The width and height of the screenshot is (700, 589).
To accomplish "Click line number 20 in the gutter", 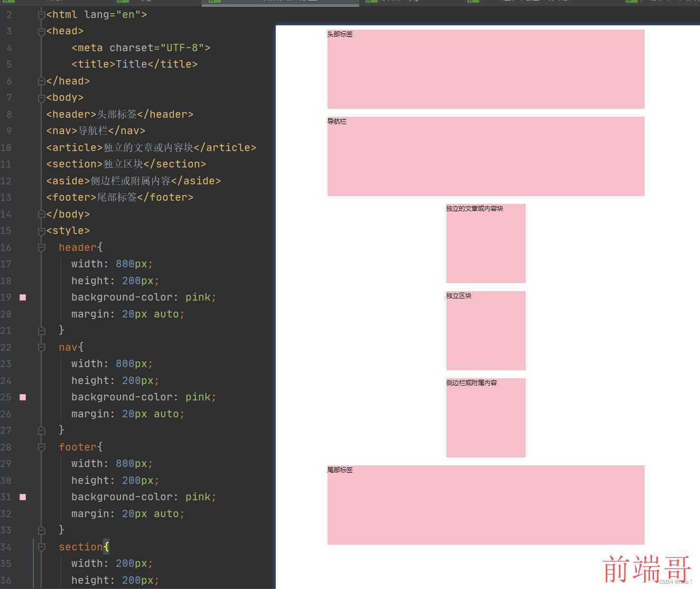I will 6,314.
